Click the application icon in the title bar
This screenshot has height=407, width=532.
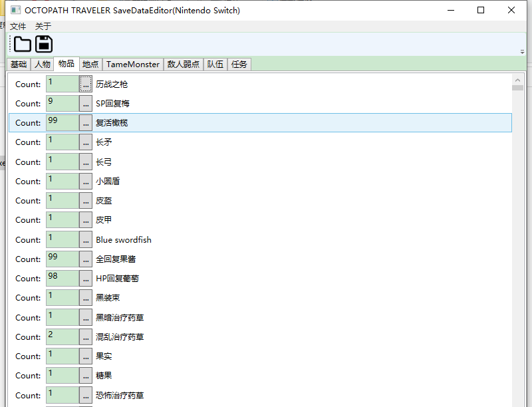pyautogui.click(x=15, y=10)
